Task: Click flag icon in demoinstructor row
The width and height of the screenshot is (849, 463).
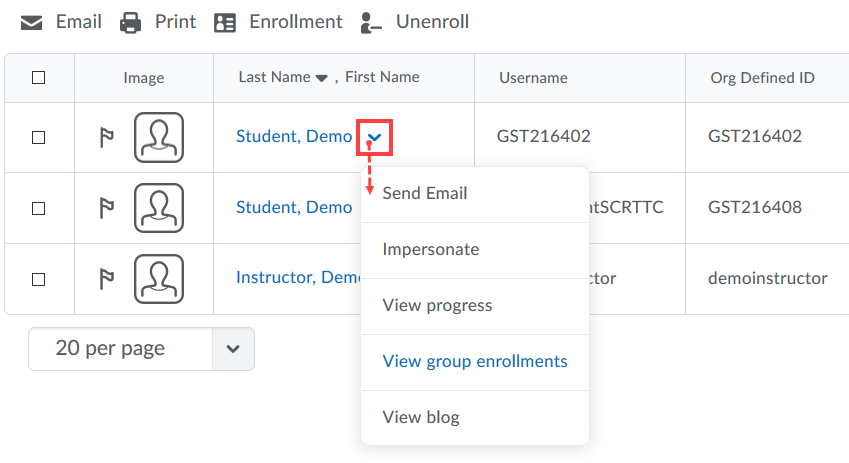Action: click(106, 279)
